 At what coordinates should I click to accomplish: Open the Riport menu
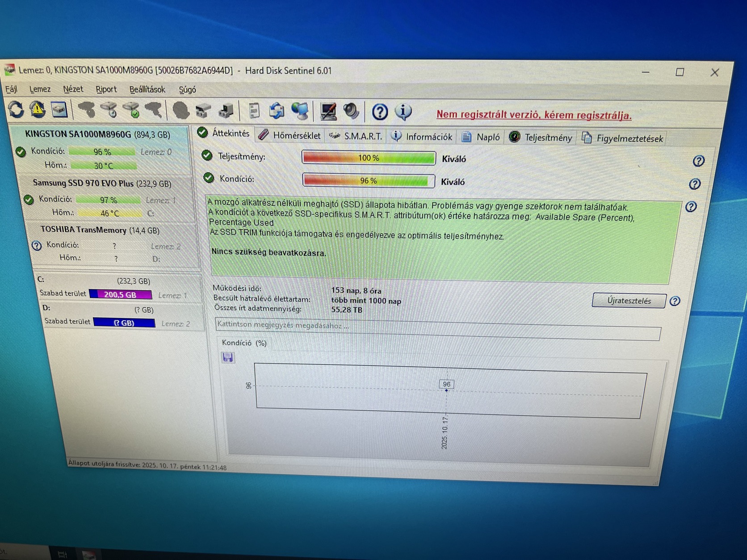(x=106, y=90)
